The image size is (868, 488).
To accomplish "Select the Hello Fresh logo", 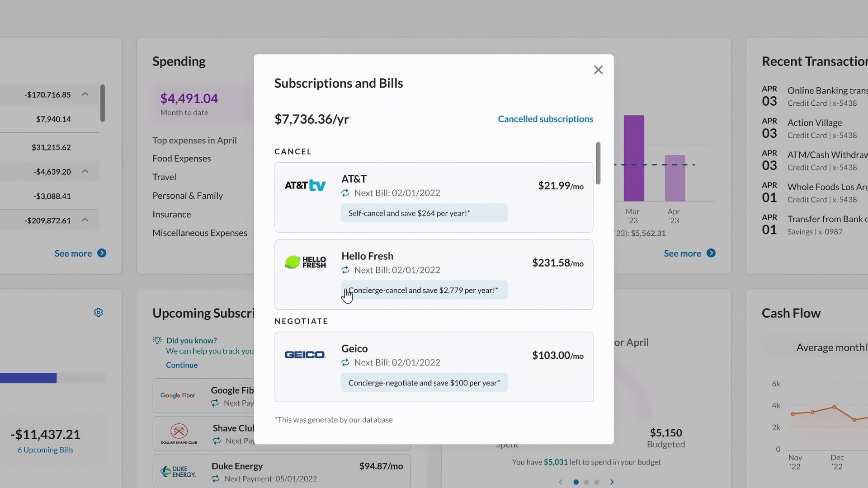I will coord(305,262).
